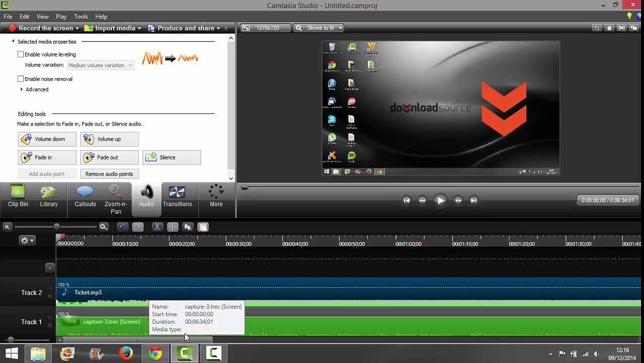Click the Undo icon in timeline toolbar
The height and width of the screenshot is (363, 644).
[122, 227]
